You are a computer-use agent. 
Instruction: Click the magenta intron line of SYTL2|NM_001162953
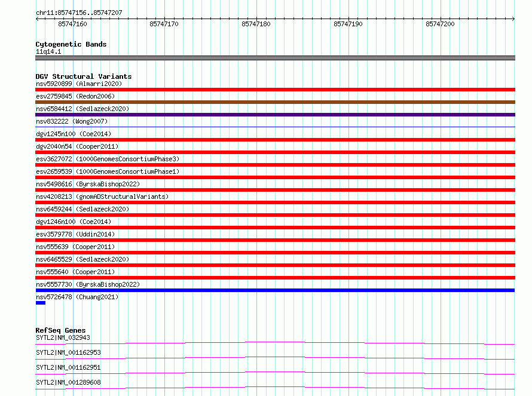275,358
